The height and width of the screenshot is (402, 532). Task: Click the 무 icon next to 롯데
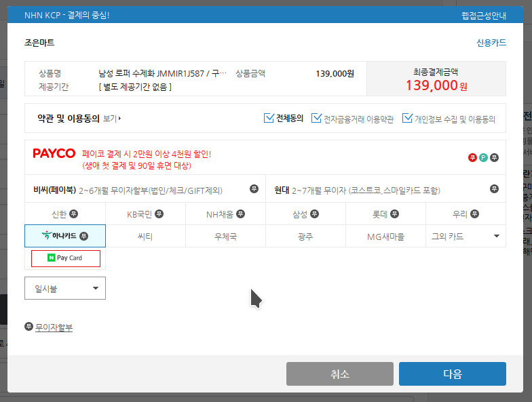[395, 214]
